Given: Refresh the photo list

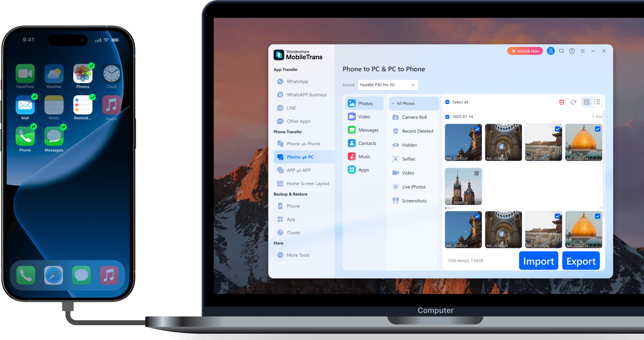Looking at the screenshot, I should click(573, 102).
